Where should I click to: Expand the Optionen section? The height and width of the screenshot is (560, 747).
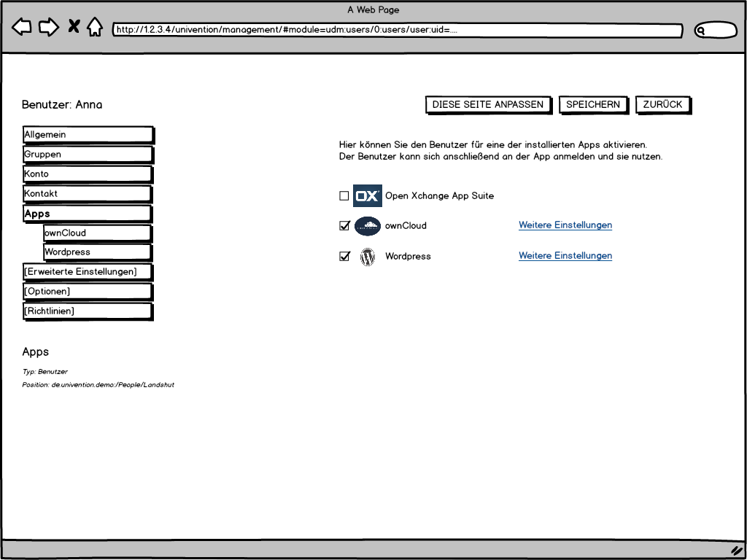click(x=88, y=292)
